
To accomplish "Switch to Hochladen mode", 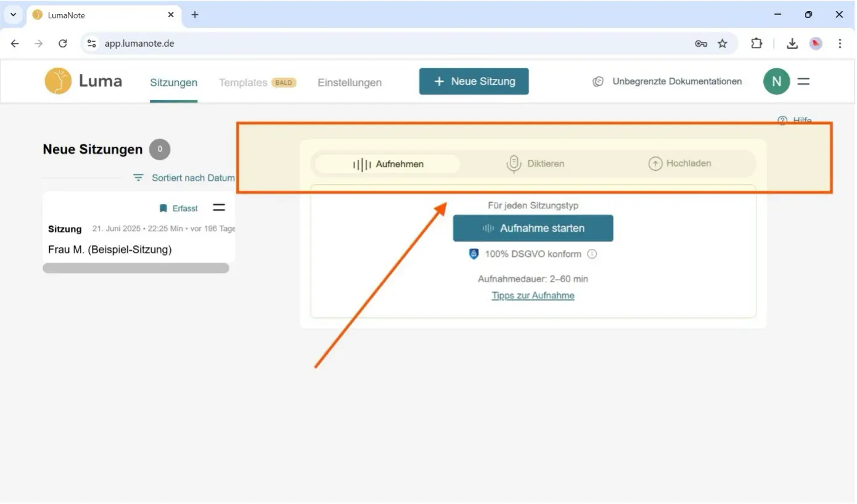I will 680,164.
